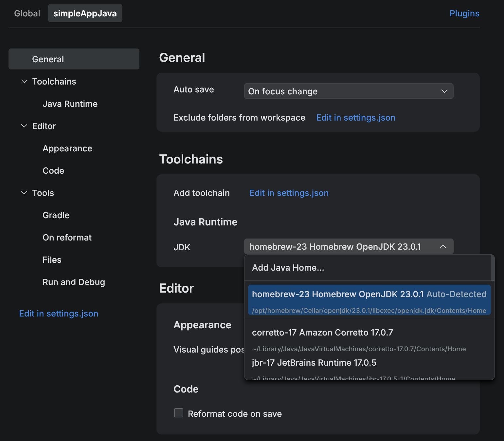Close the JDK dropdown list
This screenshot has height=441, width=504.
coord(443,246)
